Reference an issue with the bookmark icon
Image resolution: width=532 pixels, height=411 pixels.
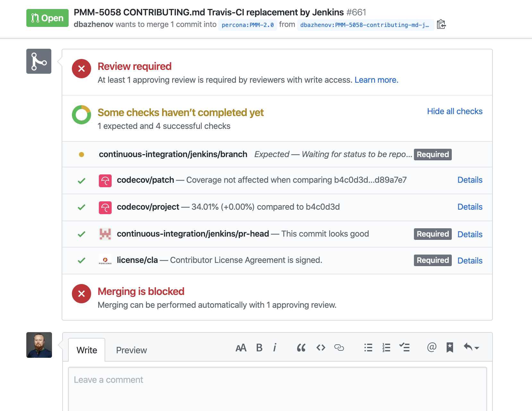point(450,348)
